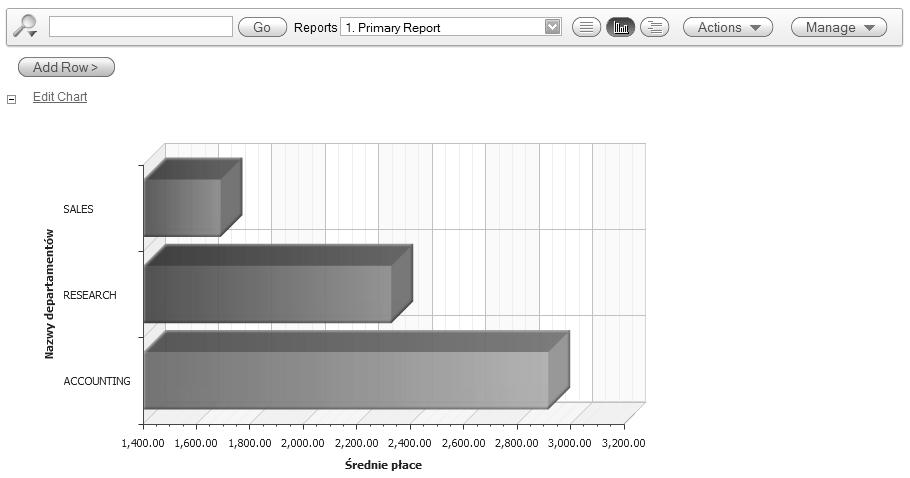Click the 2,200.00 axis value
Image resolution: width=910 pixels, height=478 pixels.
click(x=356, y=443)
